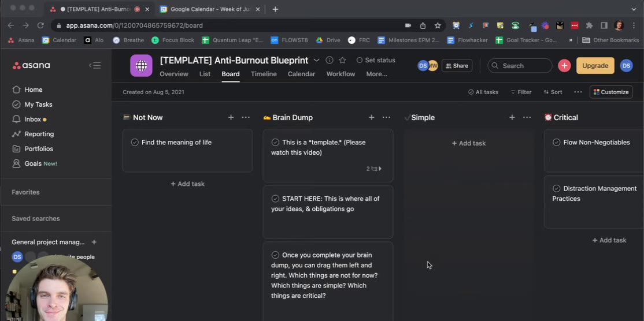Click the camera icon in the address bar
644x321 pixels.
pyautogui.click(x=408, y=25)
